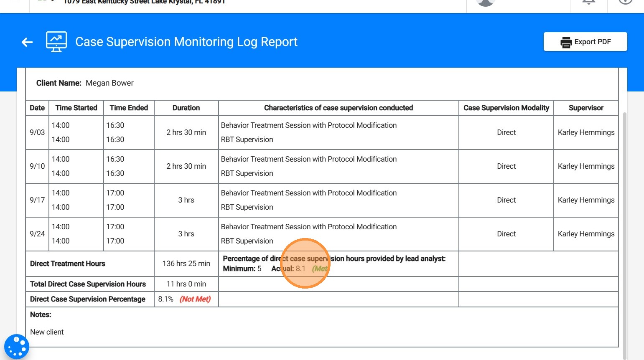
Task: Open the notifications bell
Action: click(588, 2)
